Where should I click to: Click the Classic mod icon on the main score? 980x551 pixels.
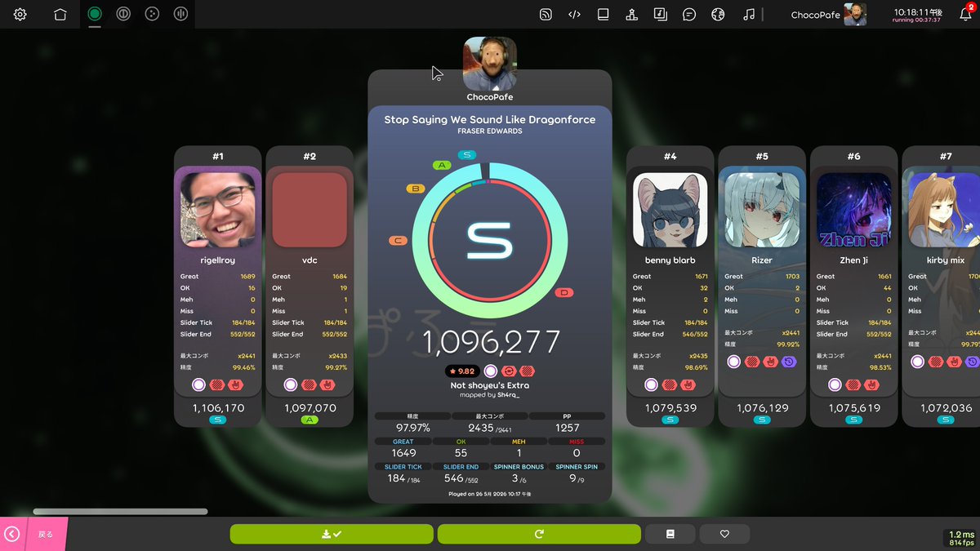491,371
